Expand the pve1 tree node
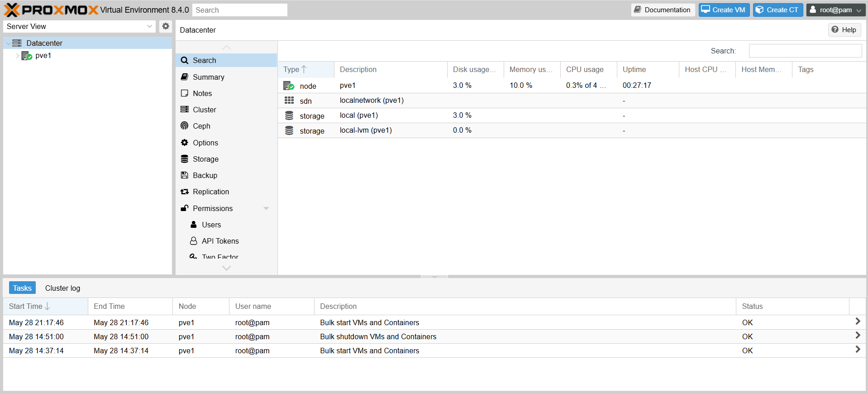This screenshot has height=394, width=868. 18,56
